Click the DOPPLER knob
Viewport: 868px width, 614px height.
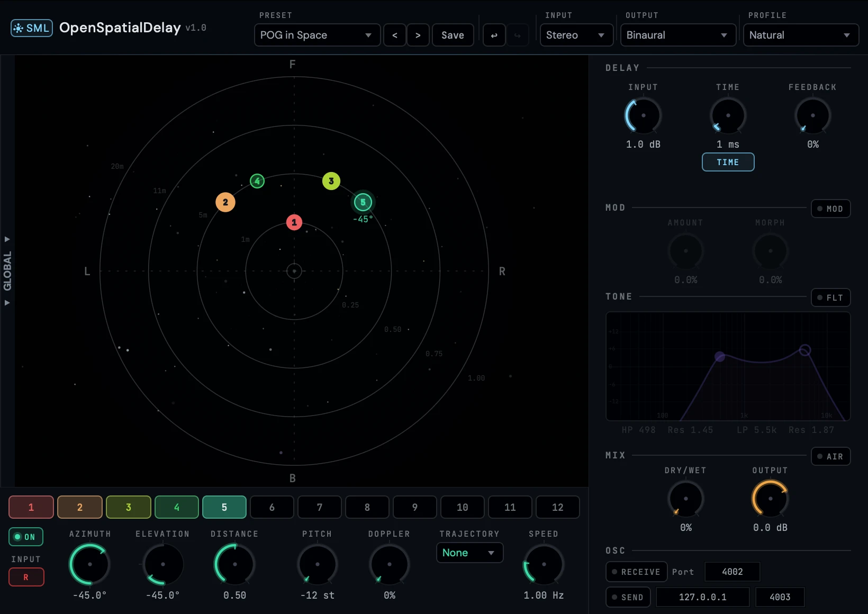[x=390, y=564]
